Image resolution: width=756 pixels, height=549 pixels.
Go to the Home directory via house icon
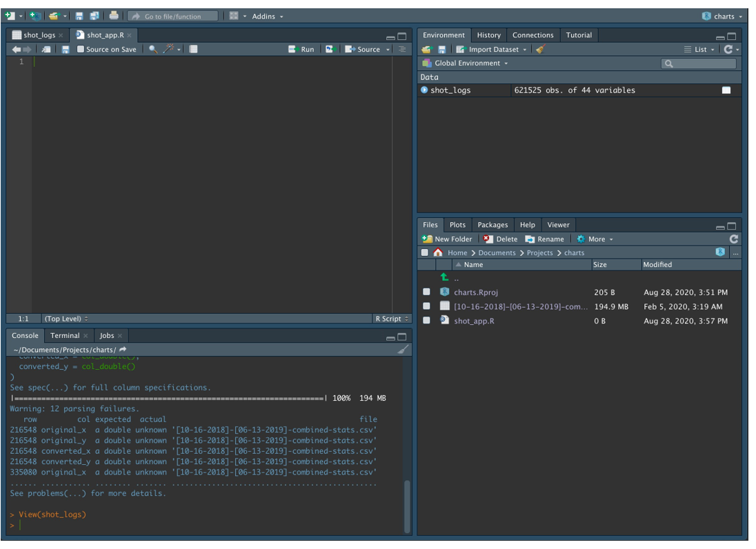[x=438, y=253]
